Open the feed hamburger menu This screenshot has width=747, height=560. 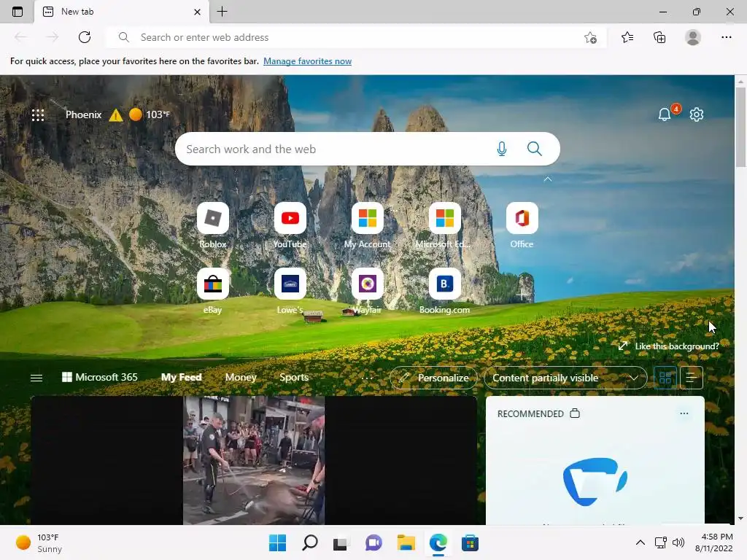tap(36, 378)
